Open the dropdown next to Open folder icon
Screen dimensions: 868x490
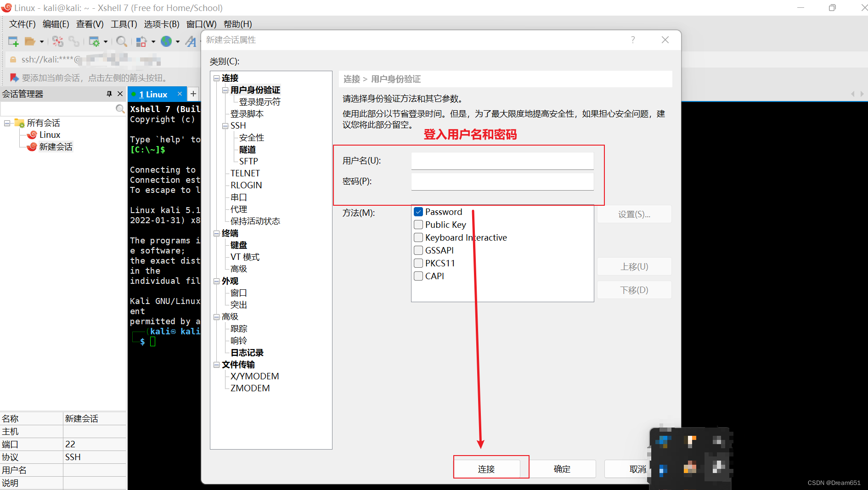42,41
